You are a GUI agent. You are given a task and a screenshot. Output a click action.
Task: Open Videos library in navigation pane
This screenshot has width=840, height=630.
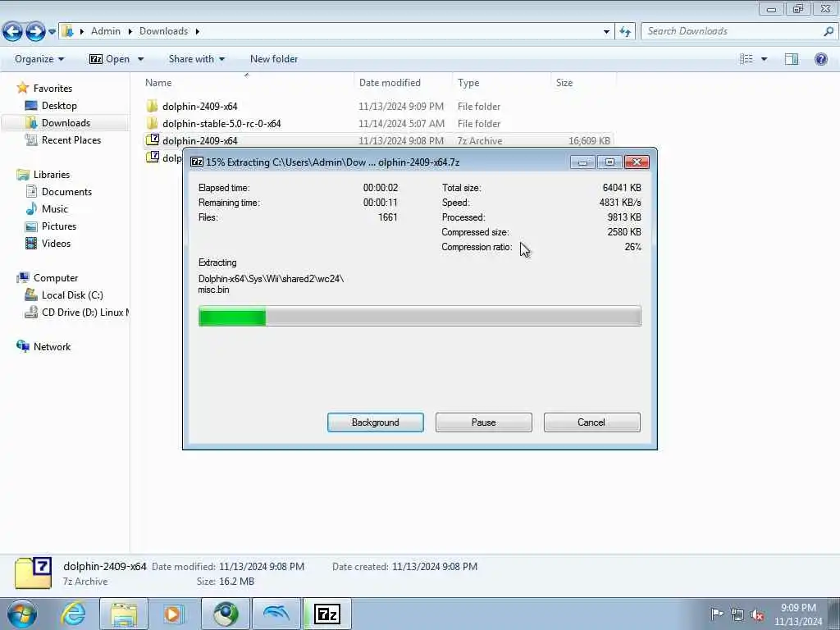(56, 243)
